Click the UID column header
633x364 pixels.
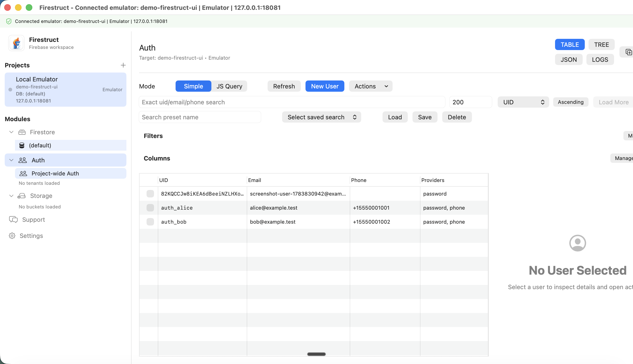(202, 180)
